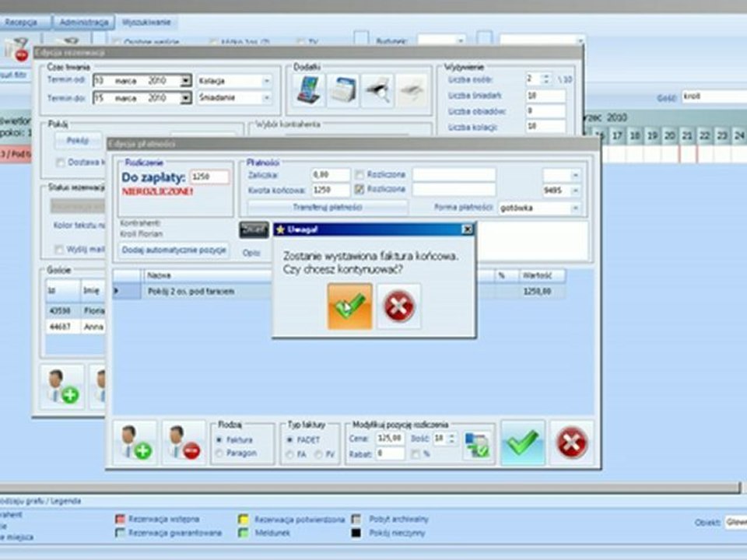Click the red Rezerwacja wstępna legend swatch
747x560 pixels.
coord(120,519)
